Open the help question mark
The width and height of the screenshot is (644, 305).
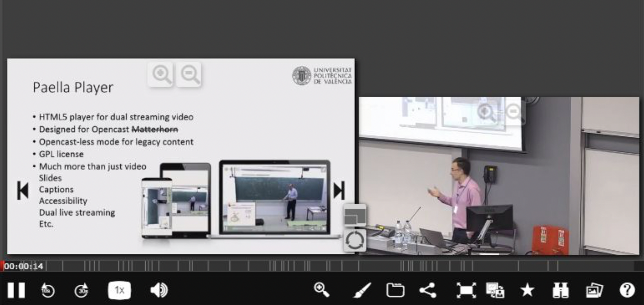627,290
